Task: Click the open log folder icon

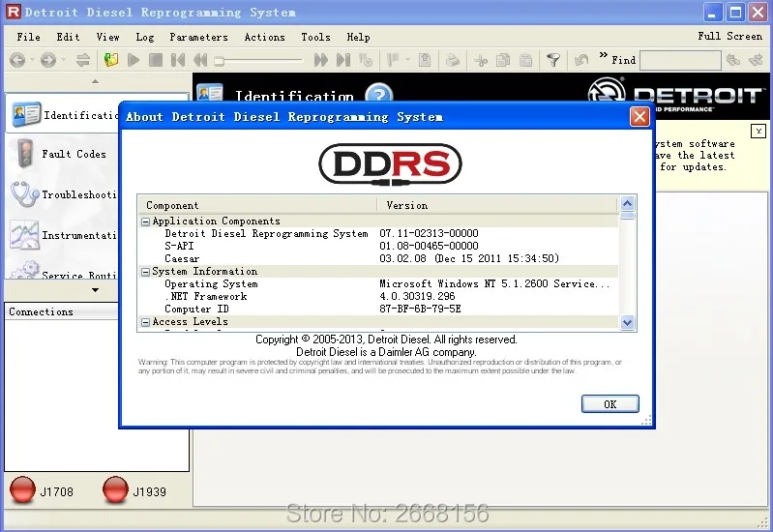Action: pos(111,60)
